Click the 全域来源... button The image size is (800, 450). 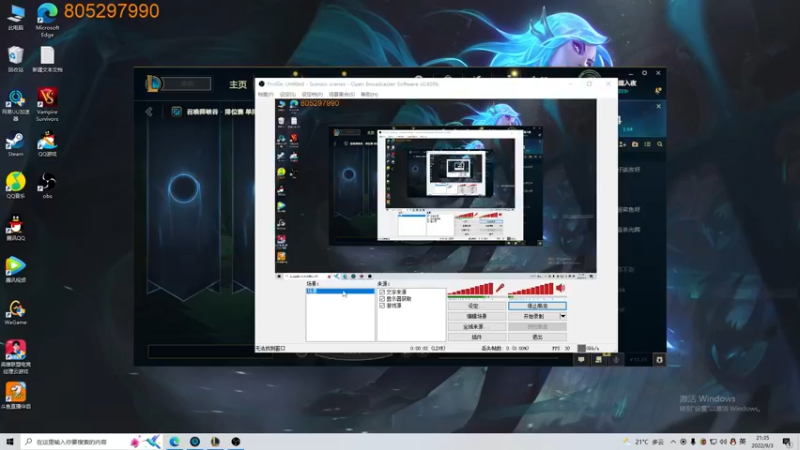[x=477, y=327]
